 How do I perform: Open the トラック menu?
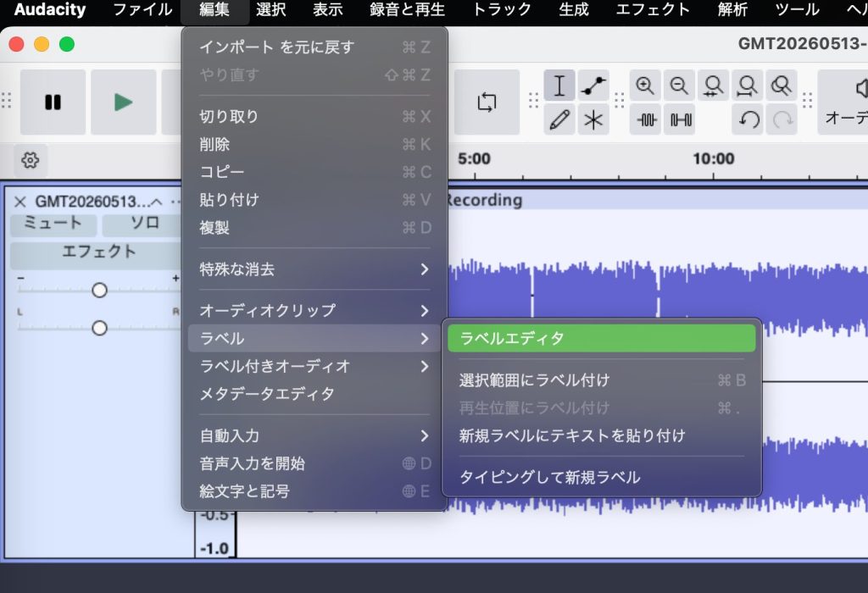(x=502, y=10)
